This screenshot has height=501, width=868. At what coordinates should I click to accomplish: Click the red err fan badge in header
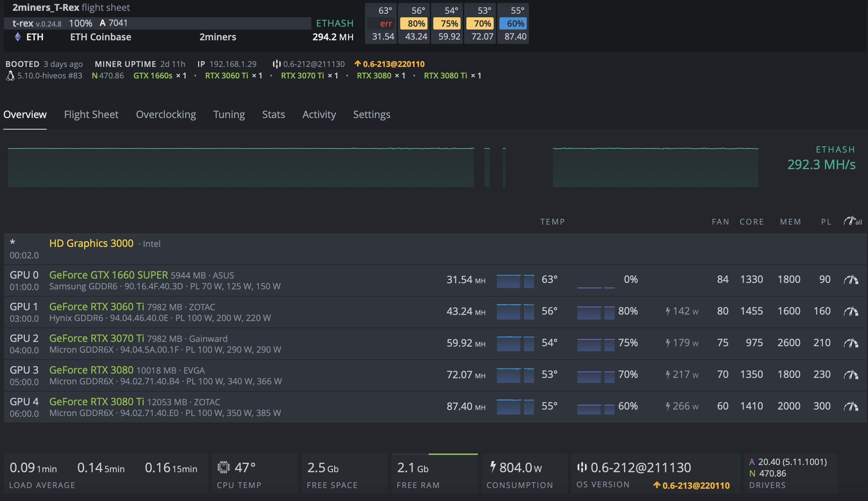tap(381, 24)
